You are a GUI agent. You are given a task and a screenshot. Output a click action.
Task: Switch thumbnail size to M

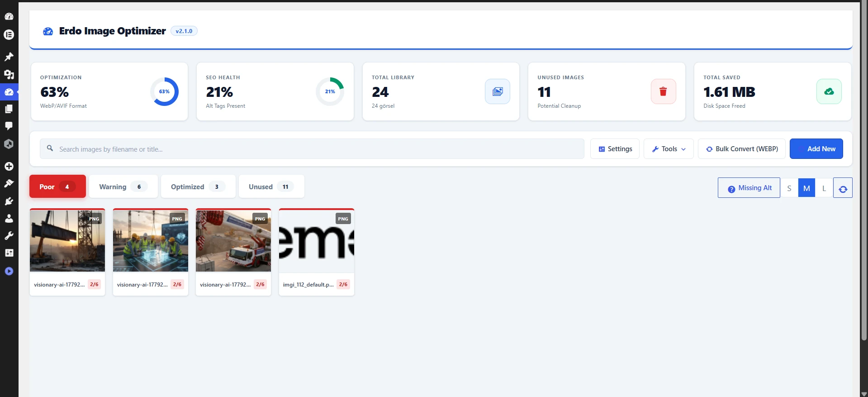(x=806, y=188)
